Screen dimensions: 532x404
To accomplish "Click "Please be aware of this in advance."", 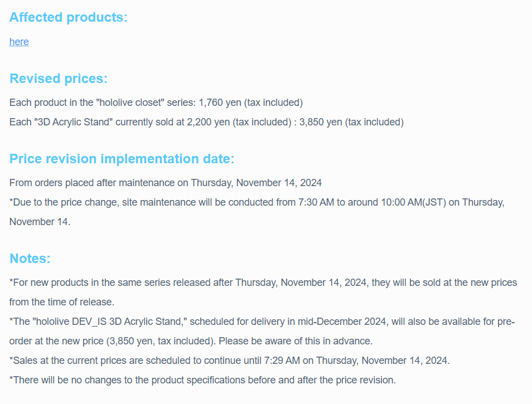I will point(296,341).
